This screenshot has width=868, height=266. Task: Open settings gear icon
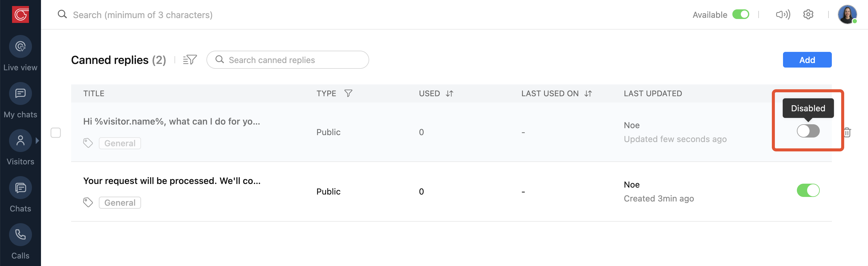click(x=808, y=14)
